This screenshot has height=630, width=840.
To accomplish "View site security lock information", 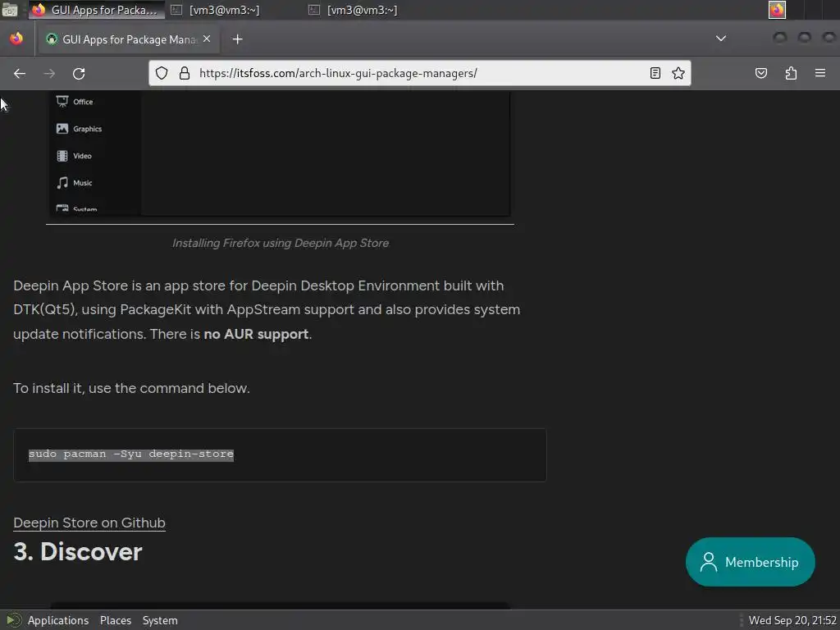I will click(185, 73).
